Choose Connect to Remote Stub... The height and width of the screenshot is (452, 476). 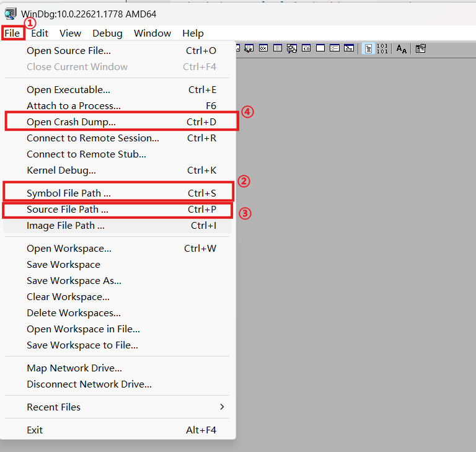(x=118, y=154)
